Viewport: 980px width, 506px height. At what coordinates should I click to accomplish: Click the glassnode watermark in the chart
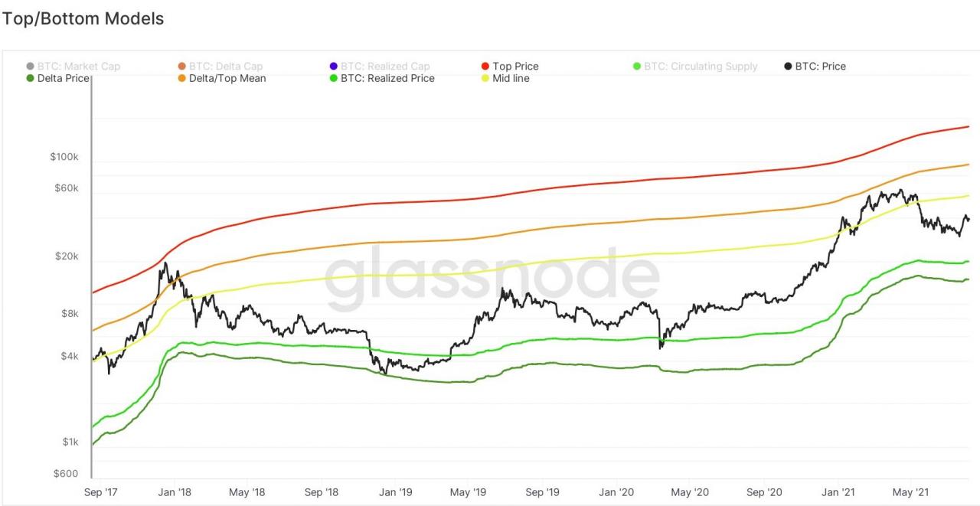coord(492,275)
